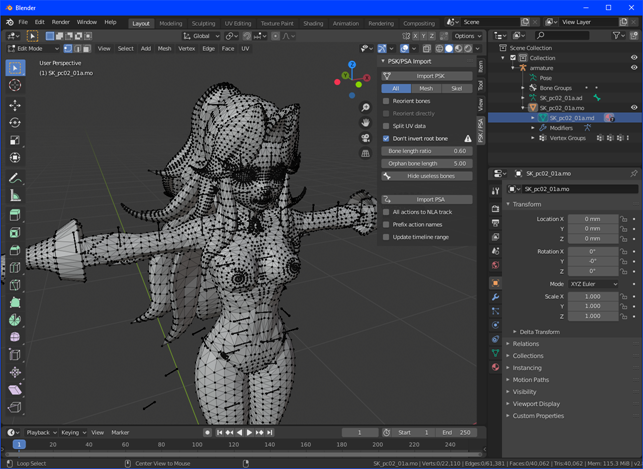
Task: Enable Reorient bones checkbox
Action: (386, 101)
